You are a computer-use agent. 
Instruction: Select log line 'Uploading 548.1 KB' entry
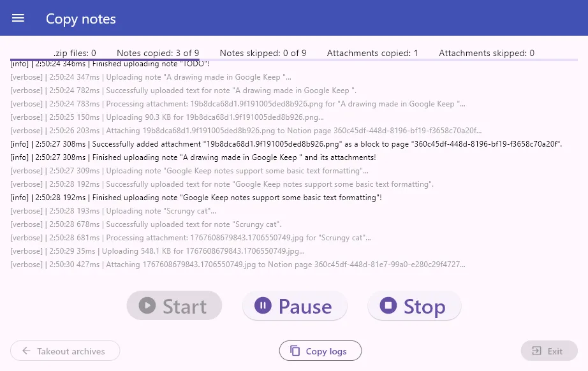tap(158, 251)
